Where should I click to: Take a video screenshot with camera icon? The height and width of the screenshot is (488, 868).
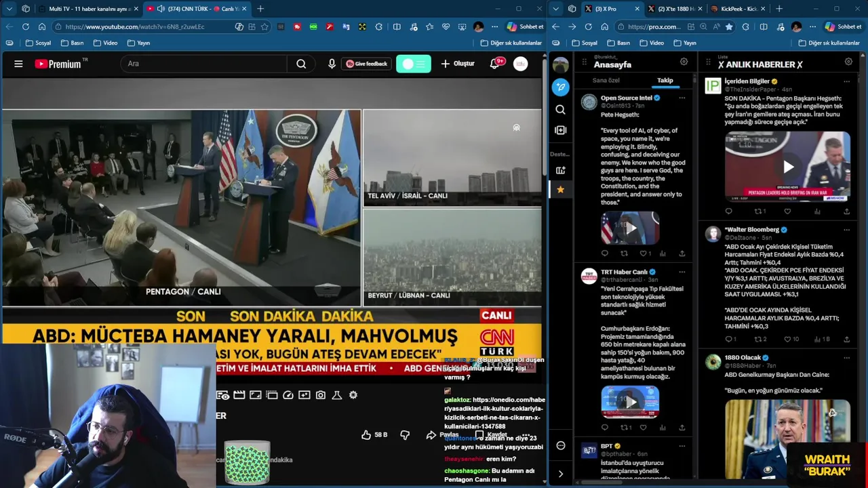321,395
